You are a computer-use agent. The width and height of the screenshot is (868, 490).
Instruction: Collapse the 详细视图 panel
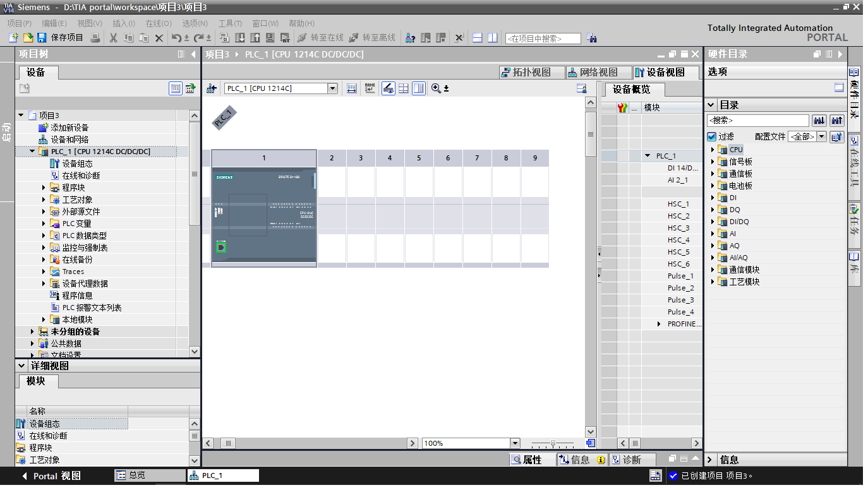(22, 366)
